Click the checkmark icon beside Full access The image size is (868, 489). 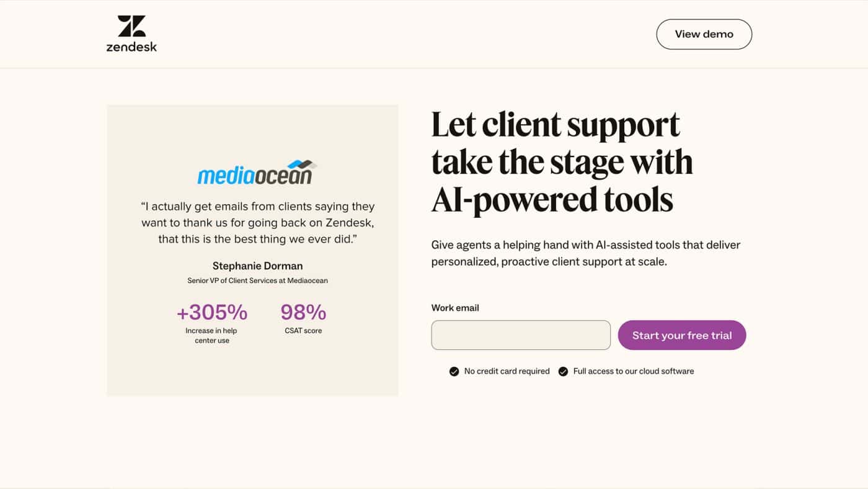pos(563,372)
